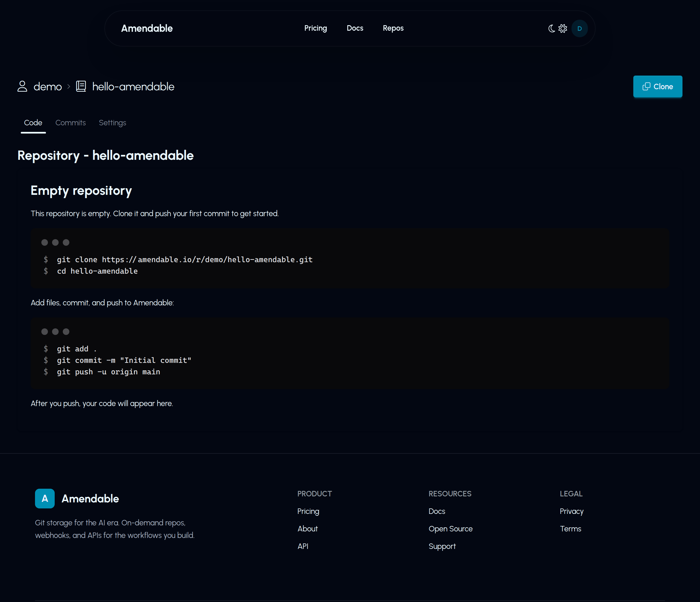Viewport: 700px width, 602px height.
Task: Open the footer Open Source link
Action: click(450, 529)
